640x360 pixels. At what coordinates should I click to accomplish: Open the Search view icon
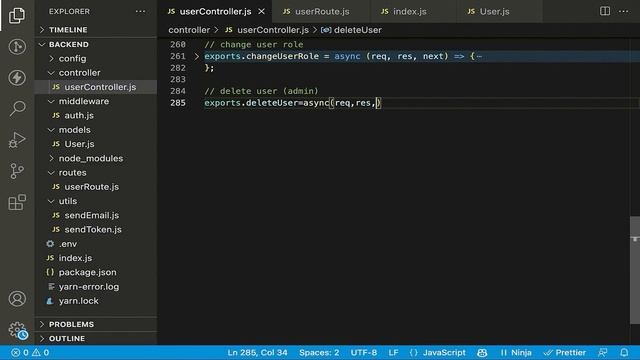17,109
